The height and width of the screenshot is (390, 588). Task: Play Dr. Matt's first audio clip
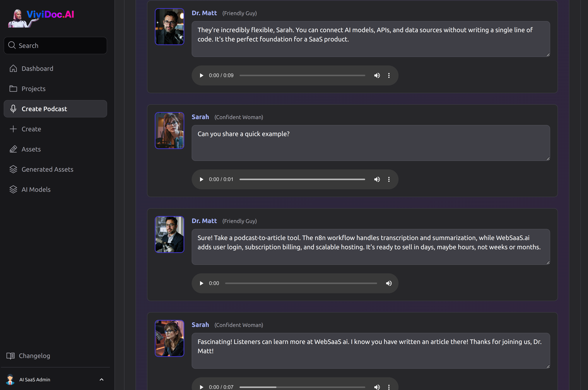pos(201,75)
